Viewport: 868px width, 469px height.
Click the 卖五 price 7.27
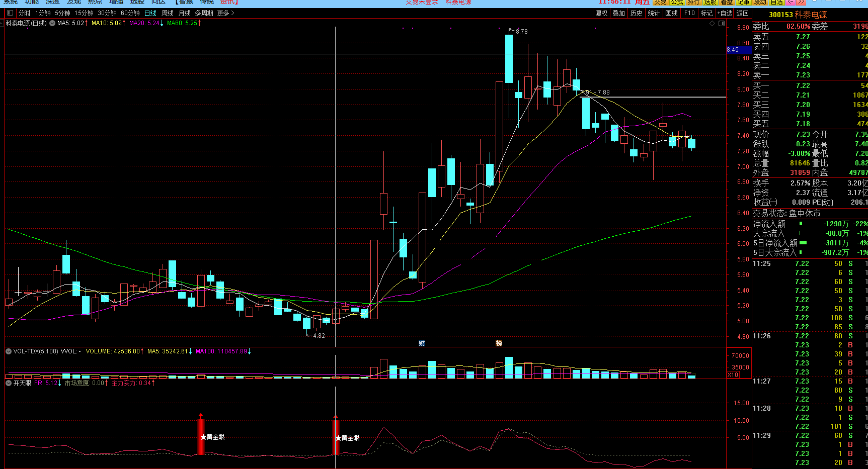[803, 37]
